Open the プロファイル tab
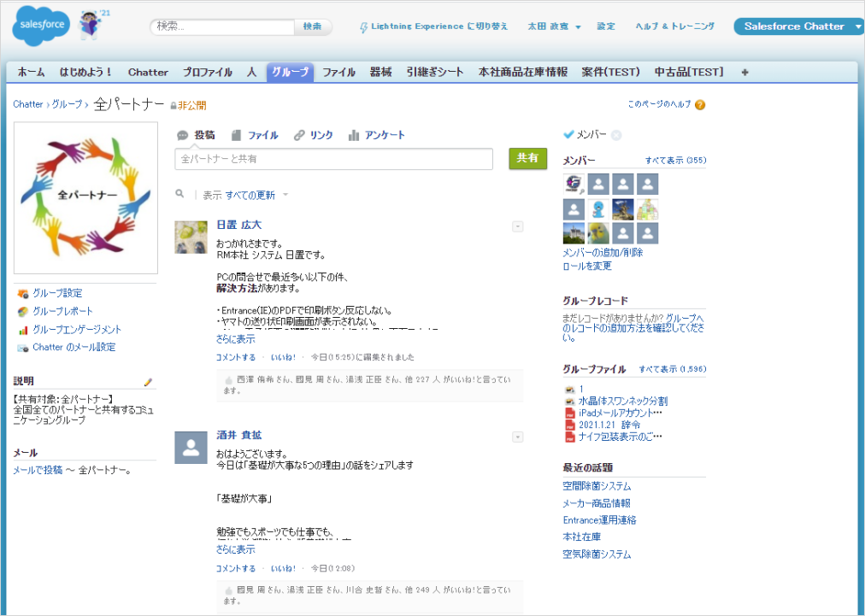The image size is (865, 616). 208,73
